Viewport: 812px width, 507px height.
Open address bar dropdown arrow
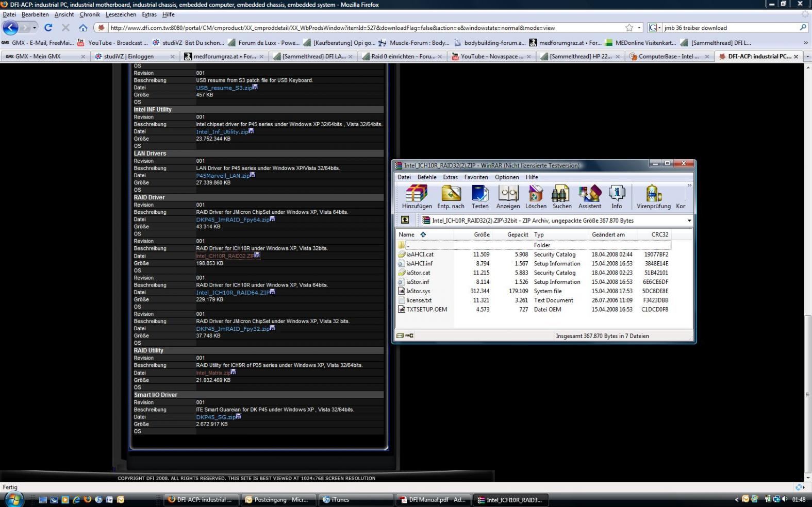(x=639, y=28)
